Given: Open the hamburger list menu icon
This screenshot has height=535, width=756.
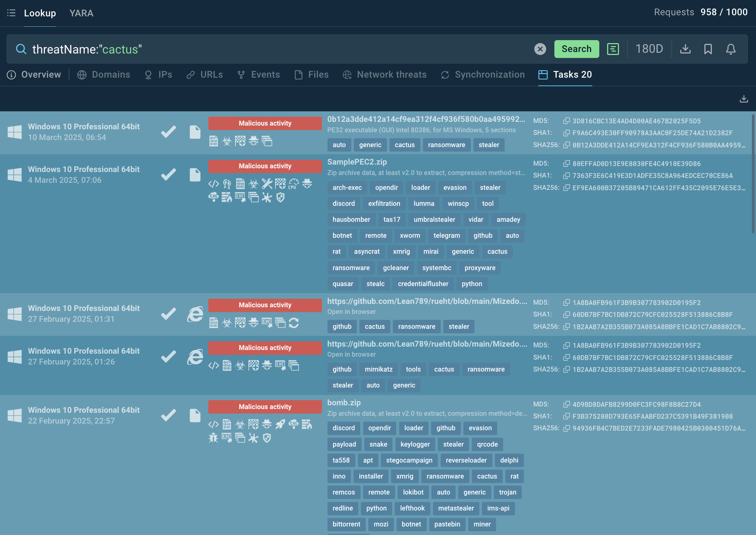Looking at the screenshot, I should tap(11, 13).
